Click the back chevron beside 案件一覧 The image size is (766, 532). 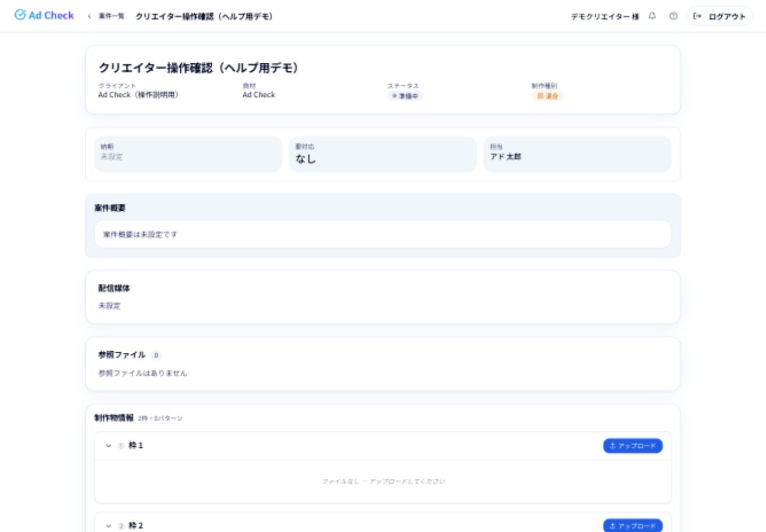(89, 16)
